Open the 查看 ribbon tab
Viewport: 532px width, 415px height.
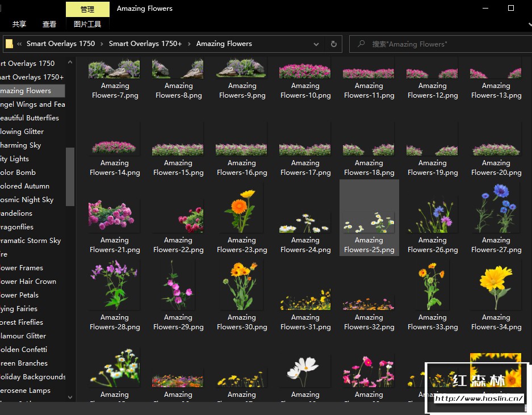coord(49,24)
